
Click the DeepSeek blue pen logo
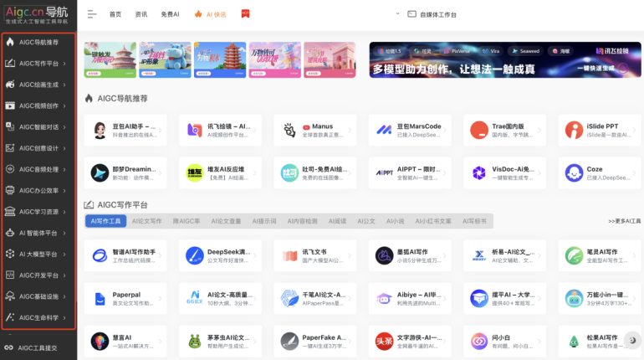point(195,255)
